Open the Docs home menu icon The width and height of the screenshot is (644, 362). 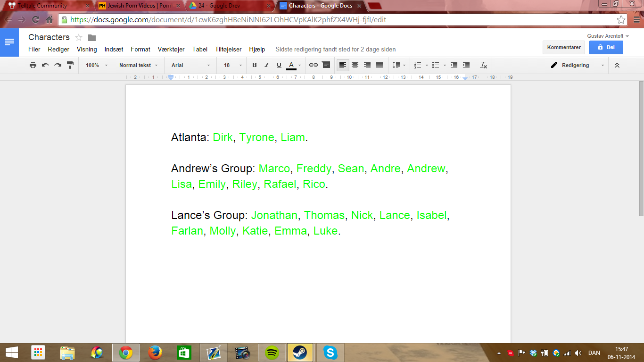(x=9, y=42)
